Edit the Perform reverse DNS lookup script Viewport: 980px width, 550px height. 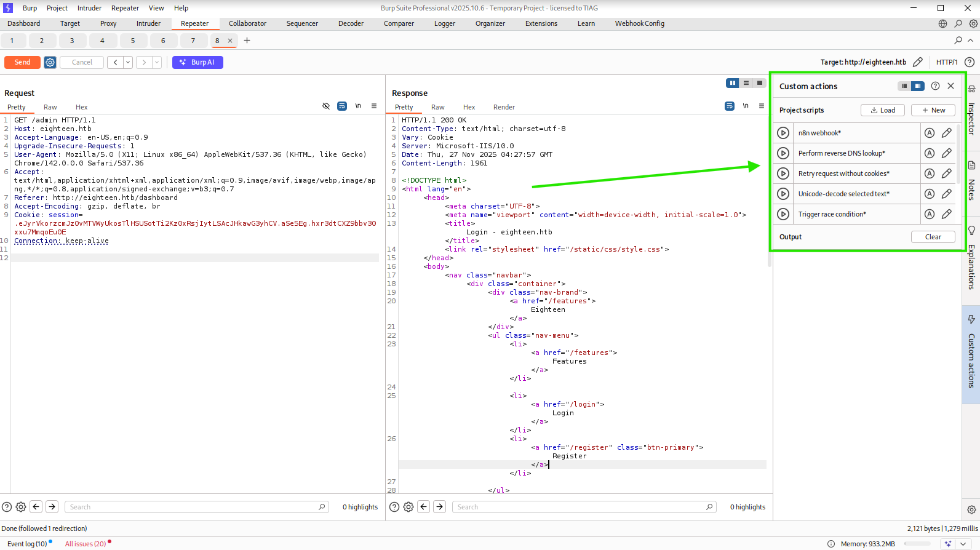[x=947, y=153]
